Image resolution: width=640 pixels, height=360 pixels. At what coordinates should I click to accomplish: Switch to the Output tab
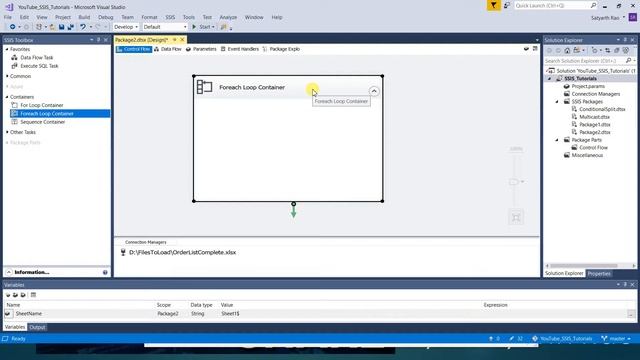[x=37, y=327]
